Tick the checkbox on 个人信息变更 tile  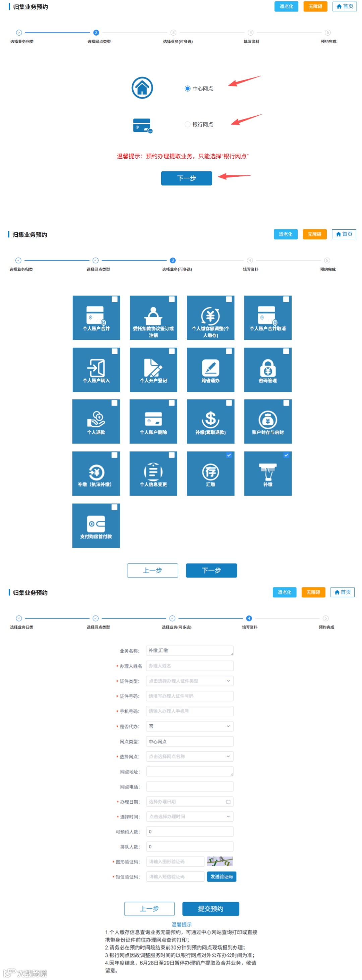pyautogui.click(x=172, y=455)
